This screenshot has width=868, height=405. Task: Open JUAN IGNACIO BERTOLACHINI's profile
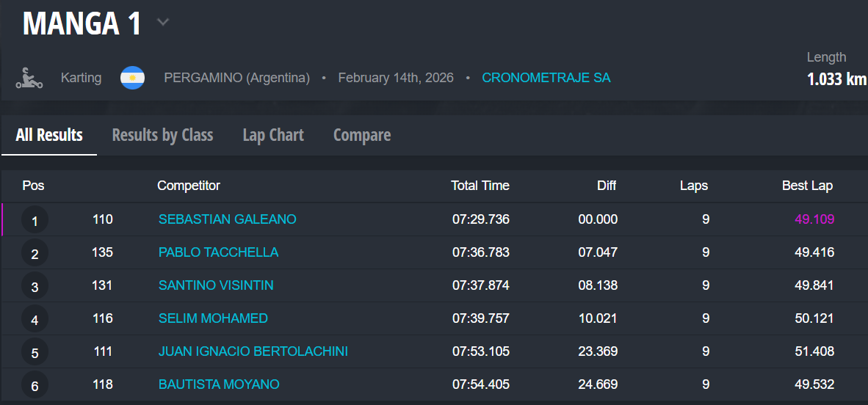(253, 351)
